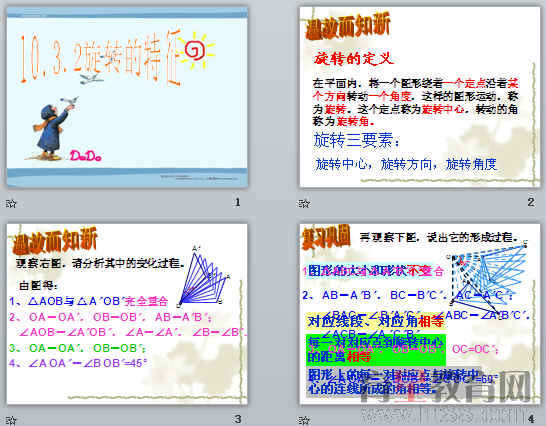Select slide 4 about 复习巩固

pos(420,314)
